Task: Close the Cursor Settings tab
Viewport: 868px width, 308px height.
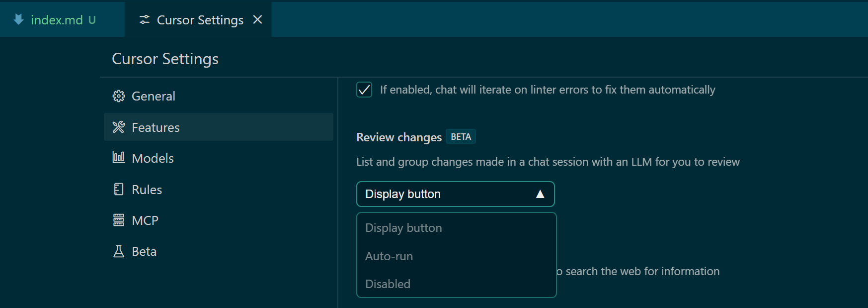Action: tap(257, 19)
